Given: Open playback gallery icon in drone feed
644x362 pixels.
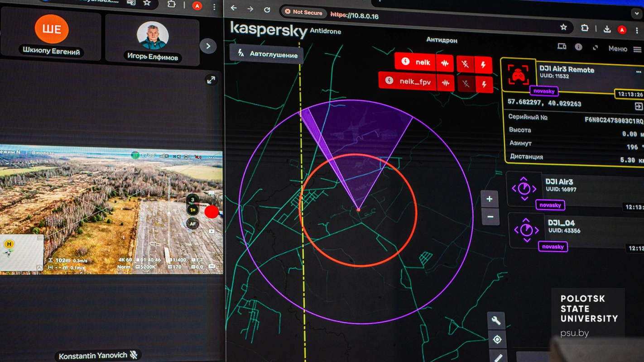Looking at the screenshot, I should tap(211, 231).
